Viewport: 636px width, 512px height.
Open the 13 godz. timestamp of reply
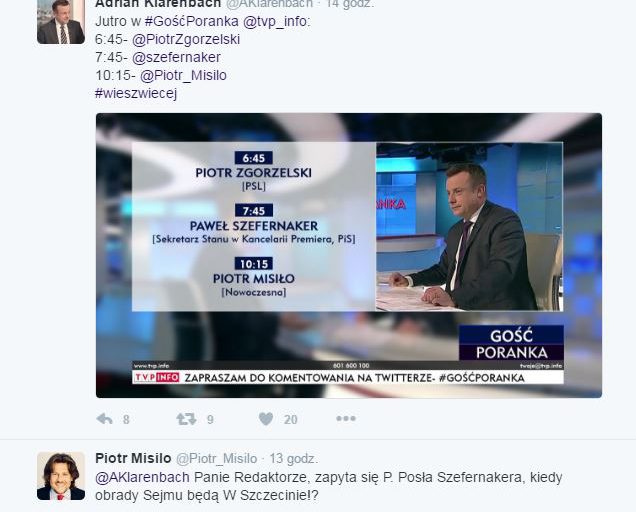click(x=294, y=458)
